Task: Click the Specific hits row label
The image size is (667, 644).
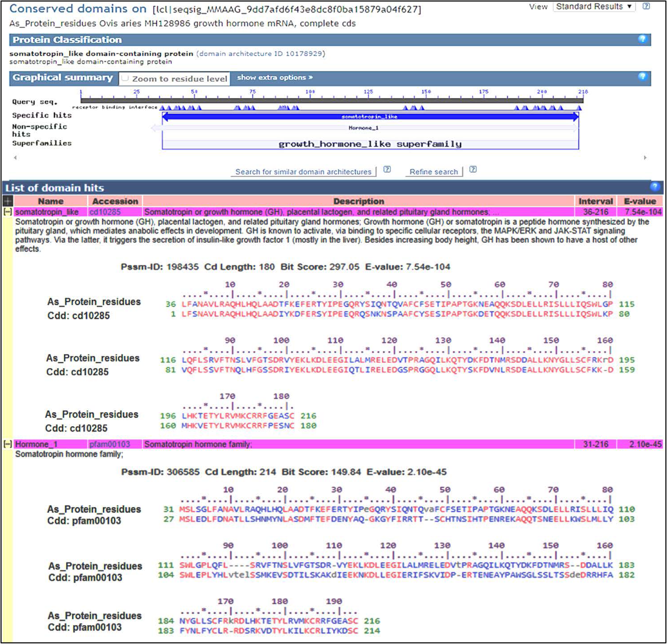Action: (42, 115)
